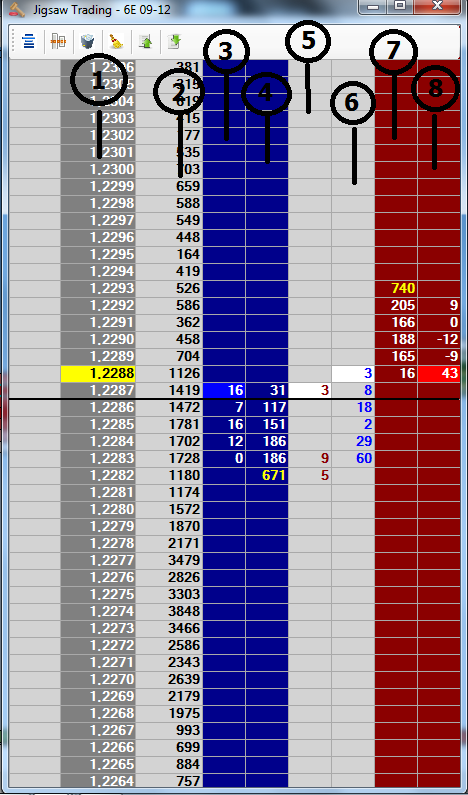Click volume profile value 1126
This screenshot has width=468, height=795.
tap(169, 374)
